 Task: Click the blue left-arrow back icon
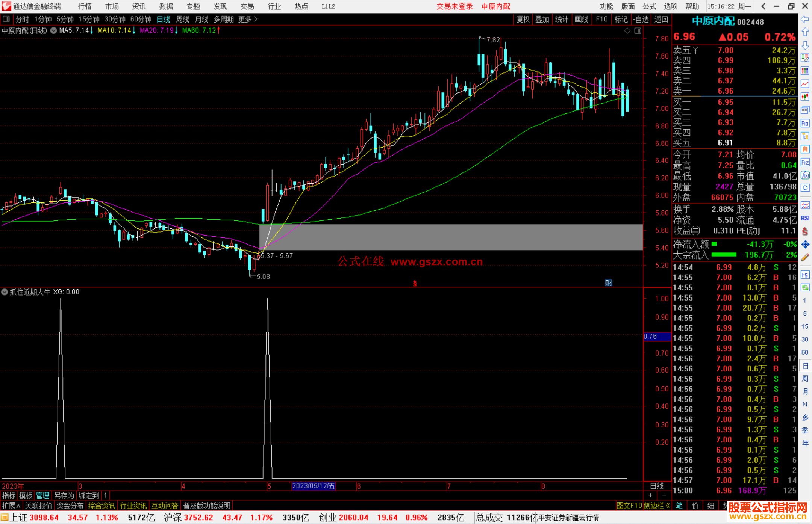(805, 19)
